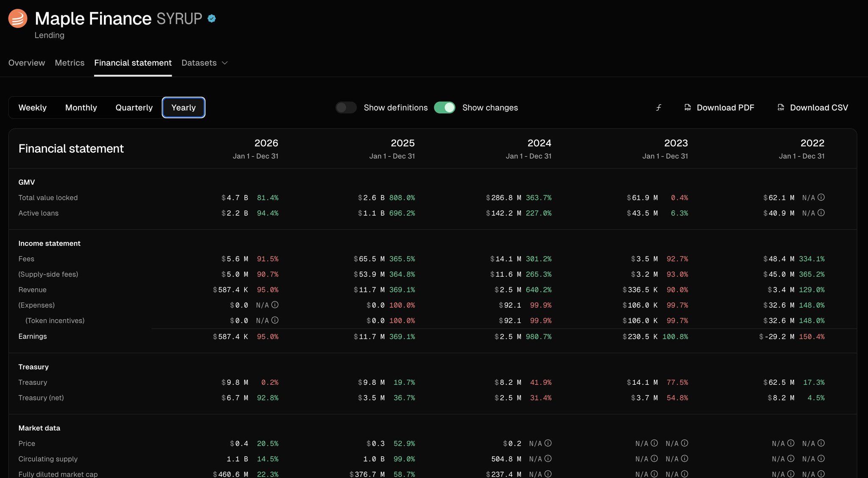Click info icon for 2022 Total value locked

click(821, 197)
